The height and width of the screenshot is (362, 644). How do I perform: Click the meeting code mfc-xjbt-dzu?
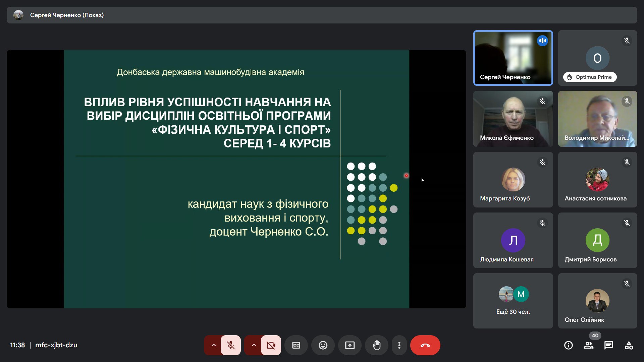pos(56,345)
